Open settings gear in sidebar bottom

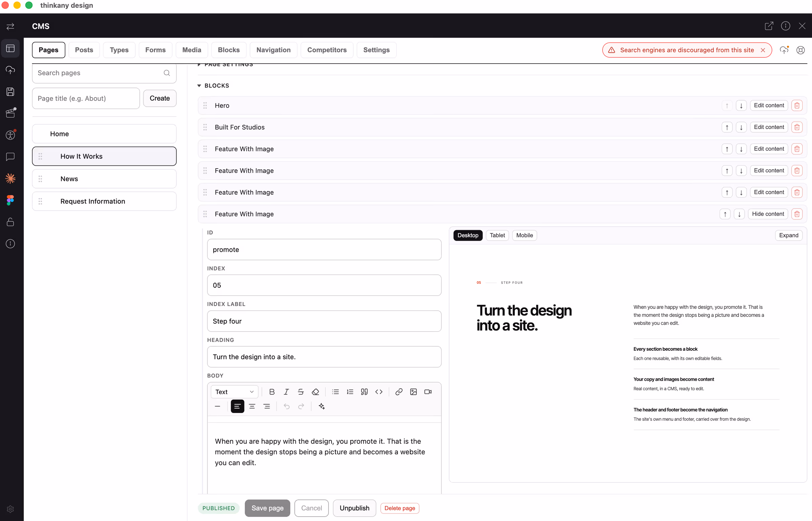(x=10, y=509)
